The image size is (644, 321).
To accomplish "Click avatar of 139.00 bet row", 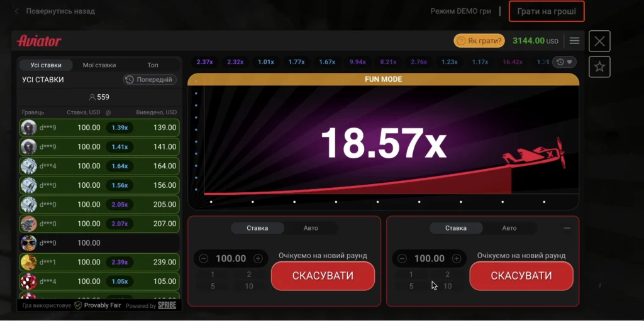I will pos(29,128).
